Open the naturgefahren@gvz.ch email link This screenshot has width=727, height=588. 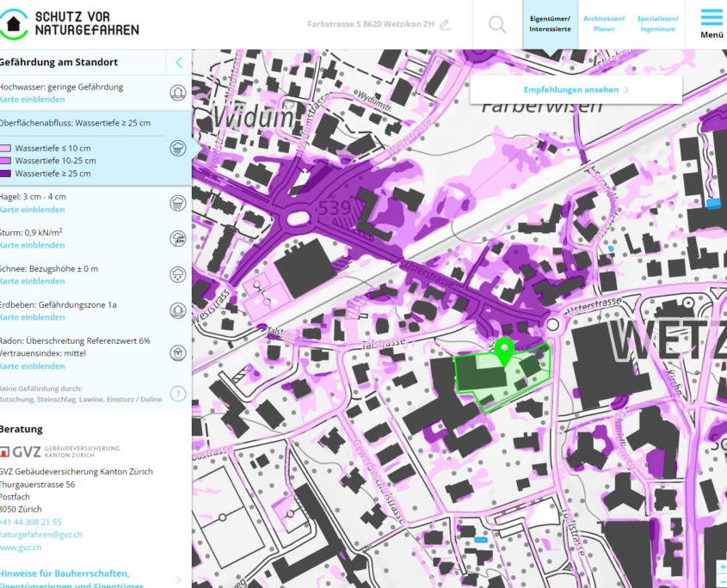tap(41, 535)
